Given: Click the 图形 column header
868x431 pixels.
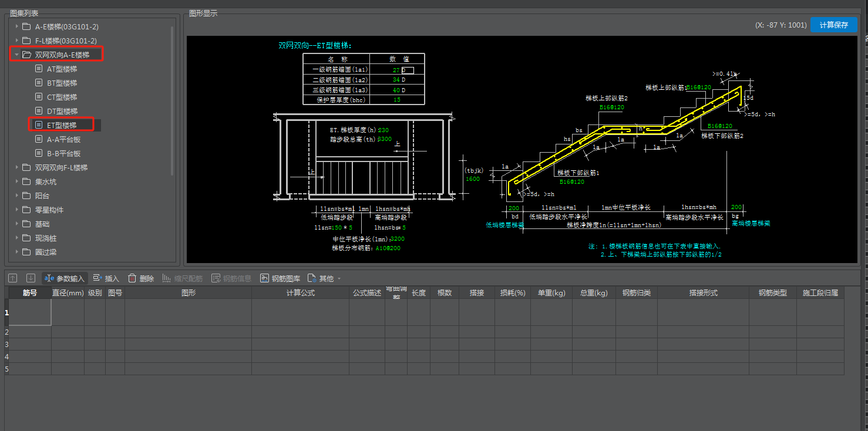Looking at the screenshot, I should click(x=188, y=292).
